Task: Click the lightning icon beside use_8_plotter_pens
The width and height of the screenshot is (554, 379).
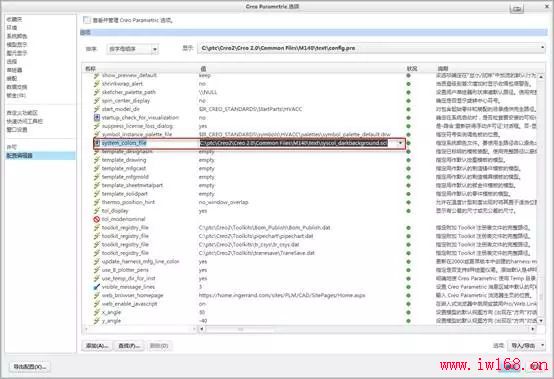Action: 96,270
